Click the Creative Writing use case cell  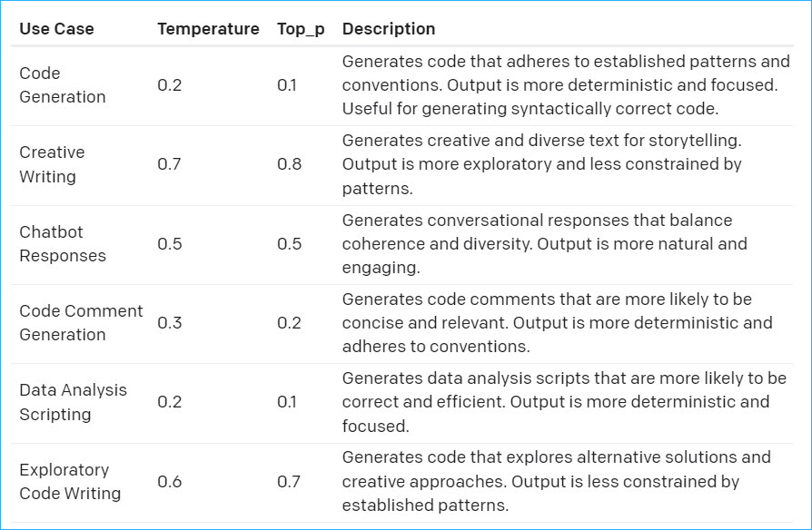click(x=52, y=164)
